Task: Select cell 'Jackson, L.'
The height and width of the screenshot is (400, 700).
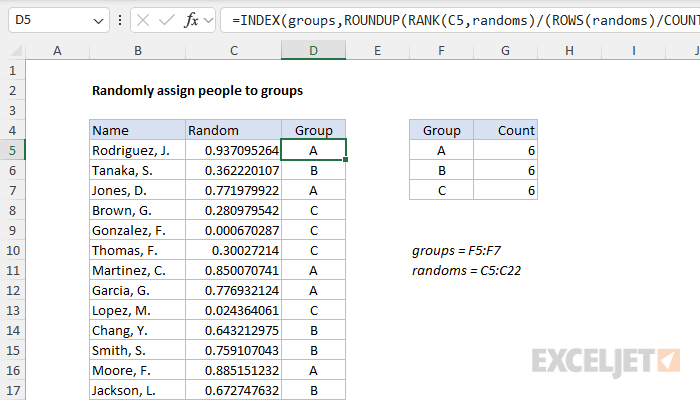Action: 138,391
